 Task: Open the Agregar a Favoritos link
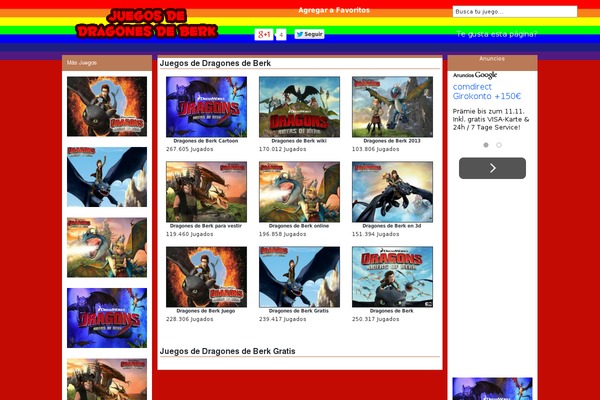click(x=334, y=10)
